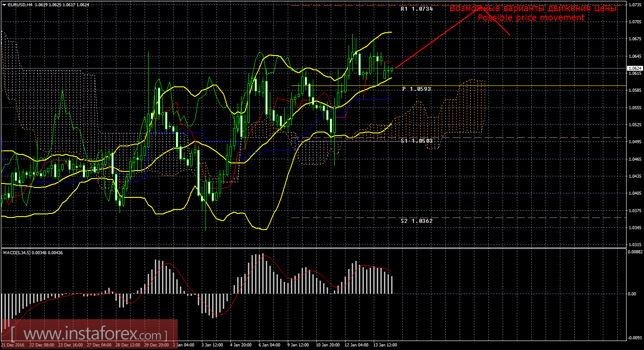Click the 1.0495 price axis label

point(635,141)
